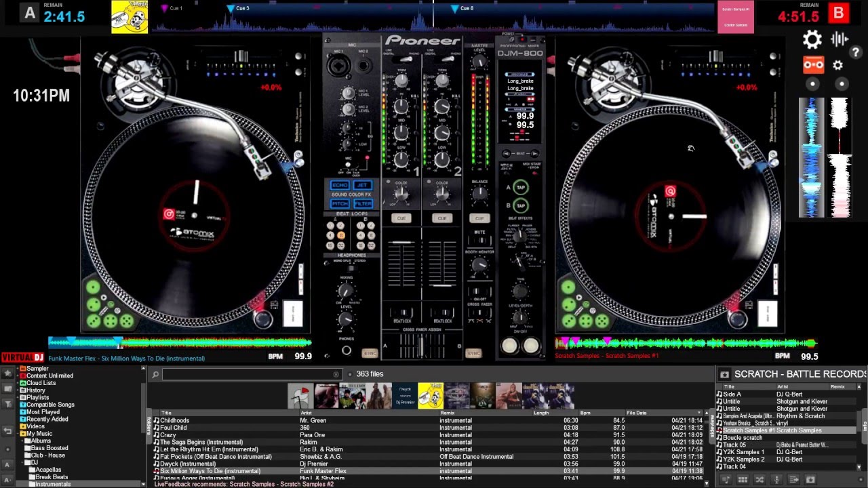Click beat loop 8 button on deck A
Image resolution: width=868 pixels, height=488 pixels.
tap(341, 235)
